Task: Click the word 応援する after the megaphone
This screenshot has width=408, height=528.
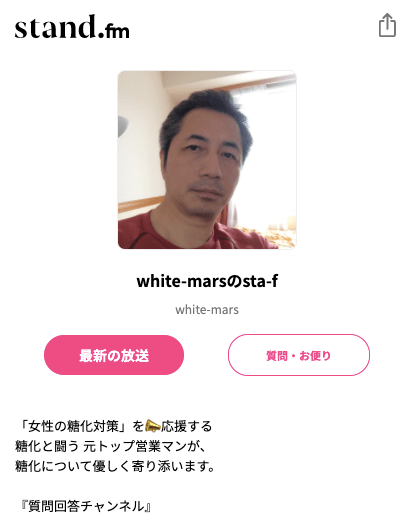Action: pos(186,426)
